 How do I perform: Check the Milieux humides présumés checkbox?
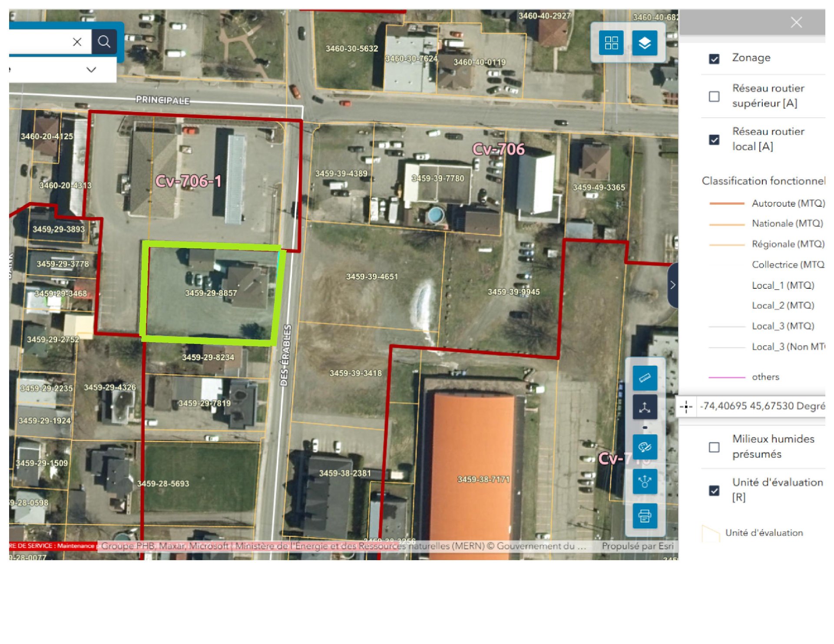[714, 447]
